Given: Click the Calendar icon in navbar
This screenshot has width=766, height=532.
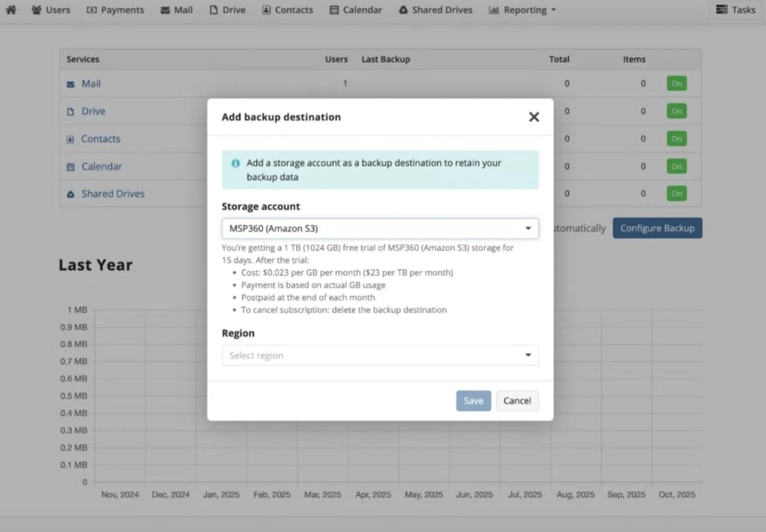Looking at the screenshot, I should pos(334,10).
